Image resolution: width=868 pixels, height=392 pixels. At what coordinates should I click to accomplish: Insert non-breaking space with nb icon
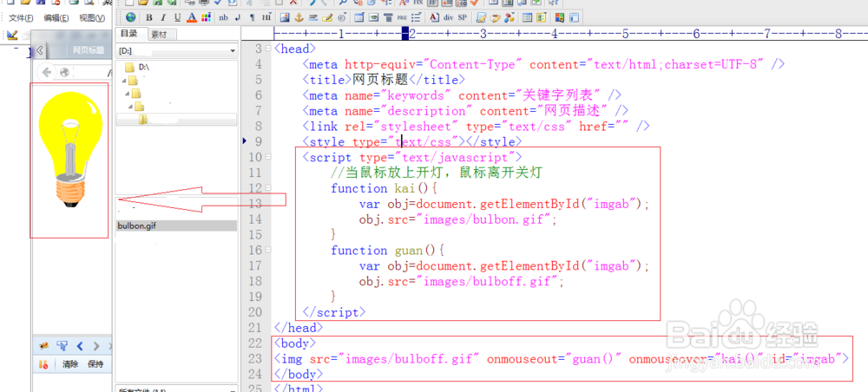223,17
